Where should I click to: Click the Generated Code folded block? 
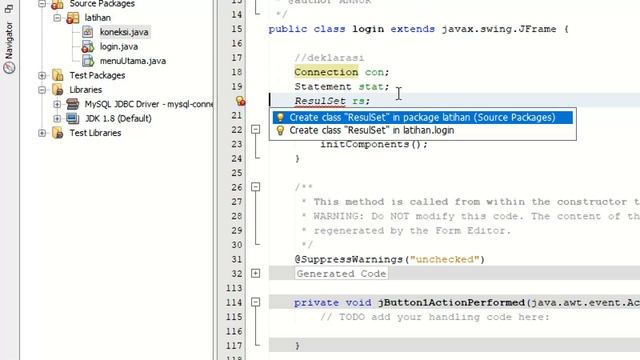pyautogui.click(x=341, y=273)
